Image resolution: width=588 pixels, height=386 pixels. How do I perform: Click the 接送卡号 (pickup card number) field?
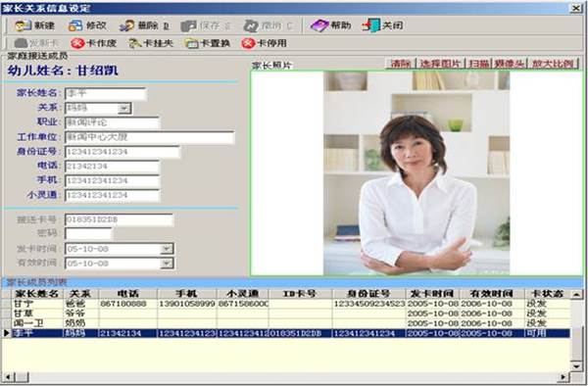click(x=119, y=219)
